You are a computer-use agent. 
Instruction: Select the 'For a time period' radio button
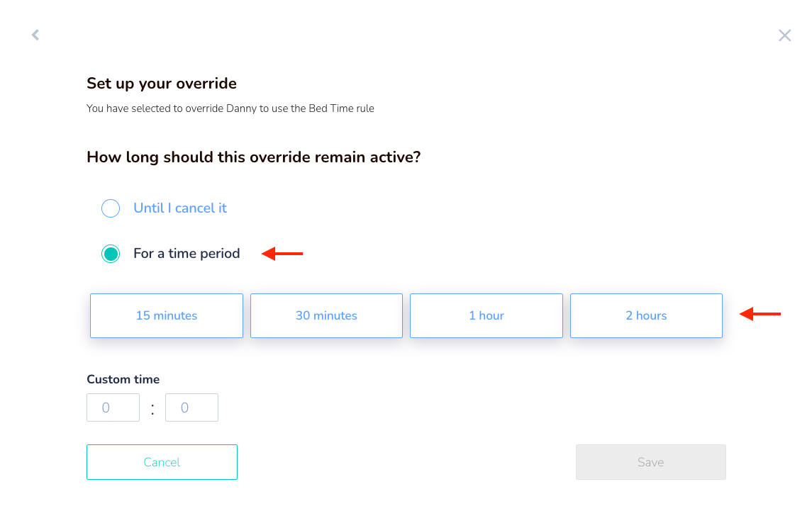pos(111,254)
